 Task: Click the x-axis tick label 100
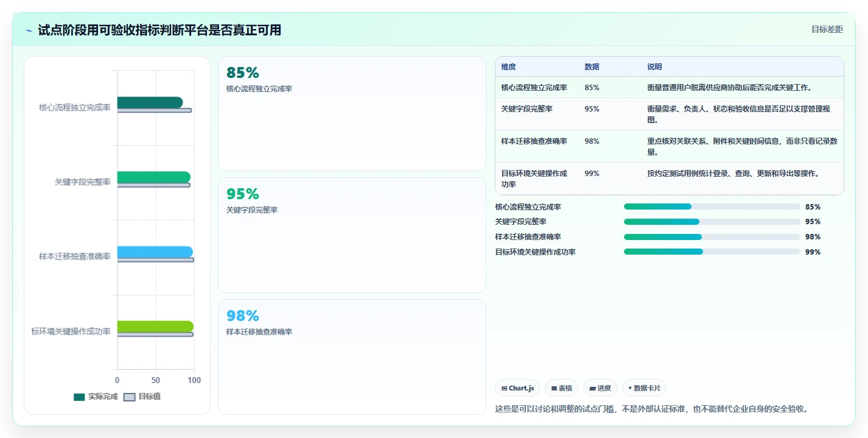(194, 380)
